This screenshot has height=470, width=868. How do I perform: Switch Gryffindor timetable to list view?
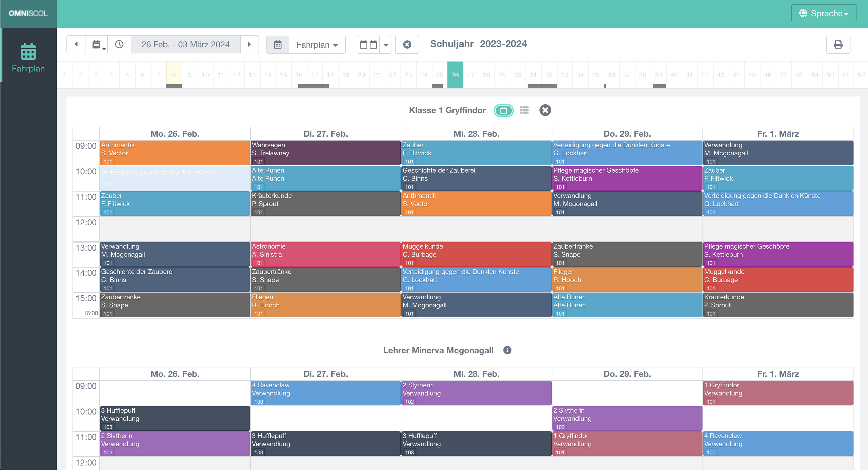click(x=524, y=110)
